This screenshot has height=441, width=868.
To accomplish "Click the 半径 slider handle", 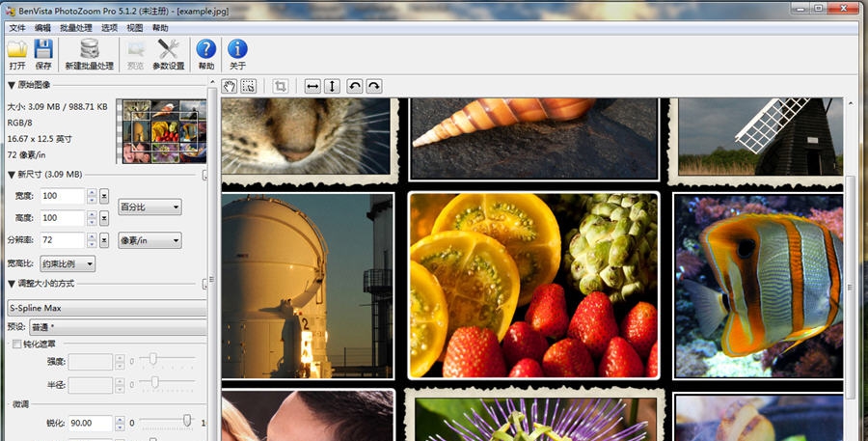I will pyautogui.click(x=154, y=382).
